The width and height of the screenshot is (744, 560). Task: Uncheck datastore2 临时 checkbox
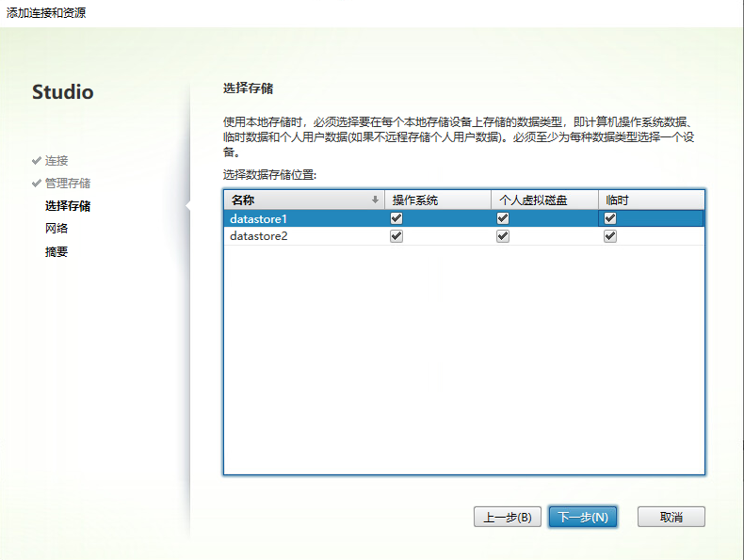click(610, 236)
